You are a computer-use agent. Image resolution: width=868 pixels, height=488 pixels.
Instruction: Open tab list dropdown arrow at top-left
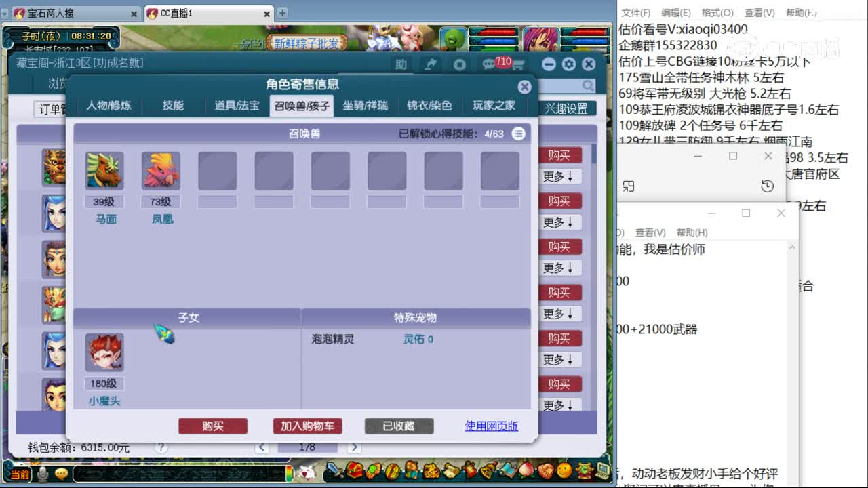[4, 13]
